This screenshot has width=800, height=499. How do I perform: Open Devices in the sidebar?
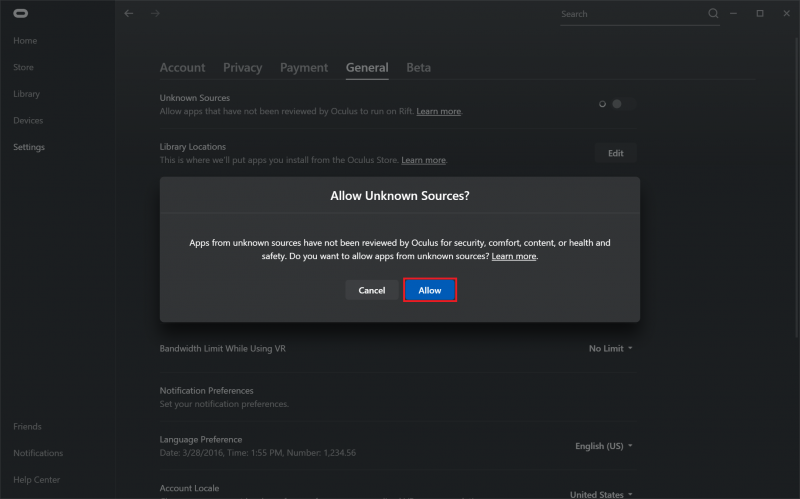(x=28, y=120)
